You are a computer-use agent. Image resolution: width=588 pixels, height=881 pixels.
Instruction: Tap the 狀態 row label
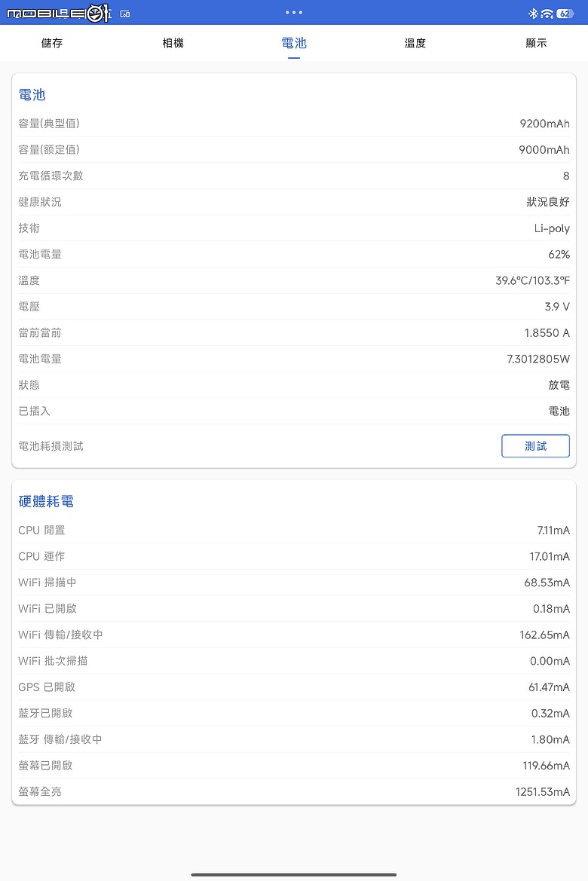[x=29, y=385]
